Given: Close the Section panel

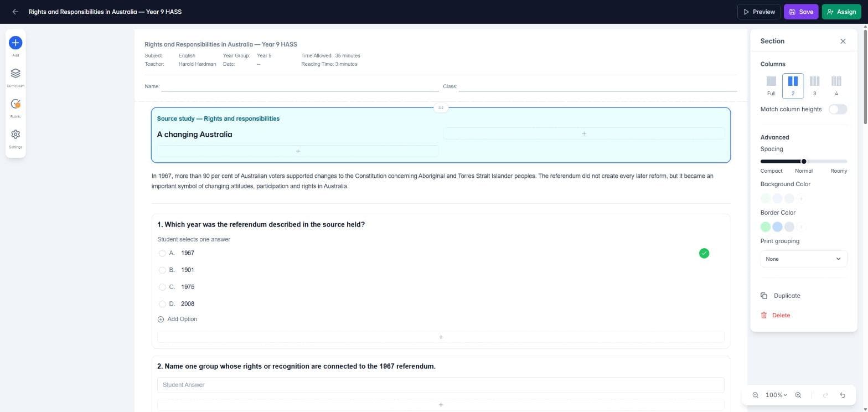Looking at the screenshot, I should click(x=843, y=41).
